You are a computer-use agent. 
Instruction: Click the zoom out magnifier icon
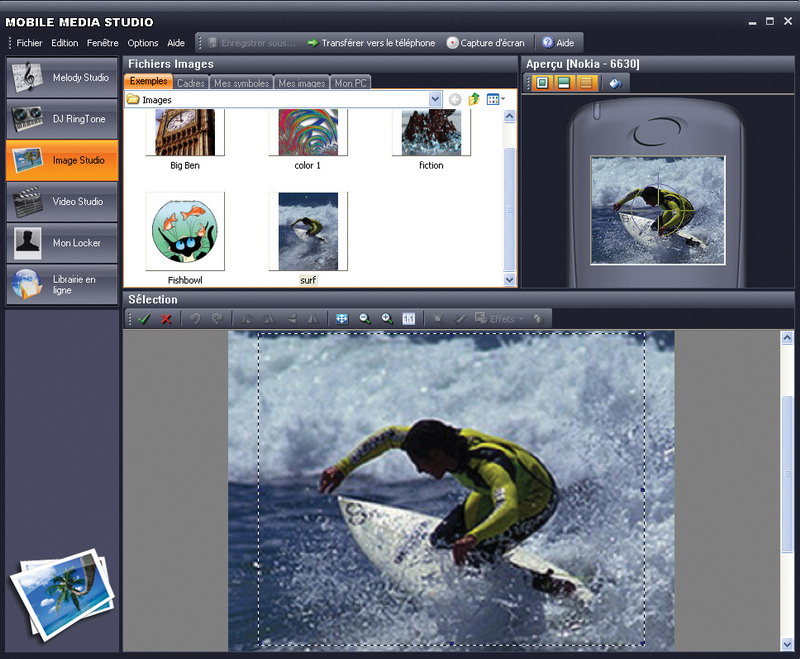click(365, 319)
